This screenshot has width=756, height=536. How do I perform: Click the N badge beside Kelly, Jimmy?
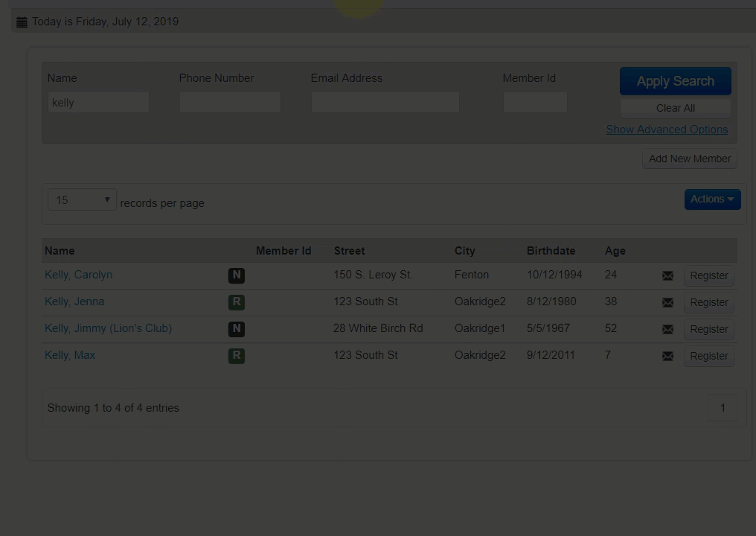click(x=236, y=329)
